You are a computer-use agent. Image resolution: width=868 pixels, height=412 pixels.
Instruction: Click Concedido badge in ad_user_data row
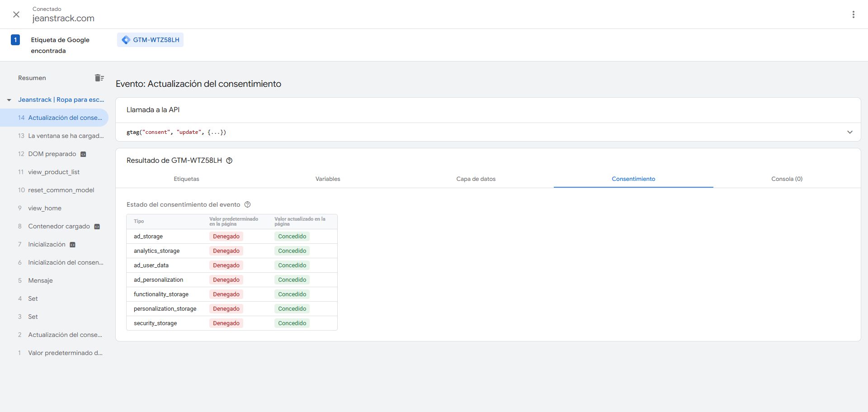(x=292, y=265)
